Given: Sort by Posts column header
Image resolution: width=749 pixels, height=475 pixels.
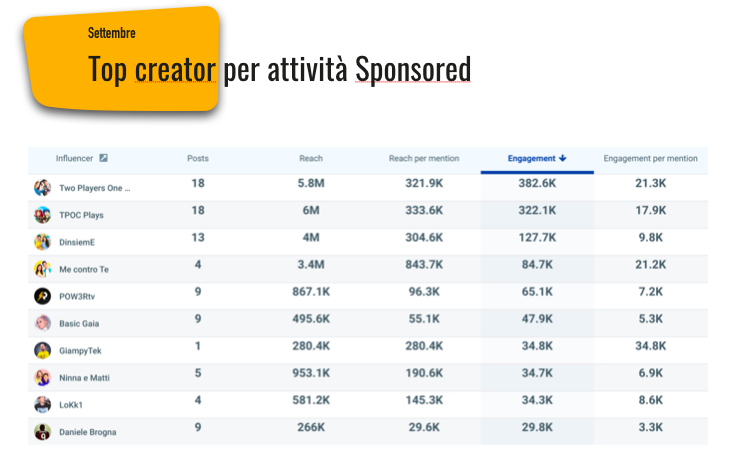Looking at the screenshot, I should 198,158.
